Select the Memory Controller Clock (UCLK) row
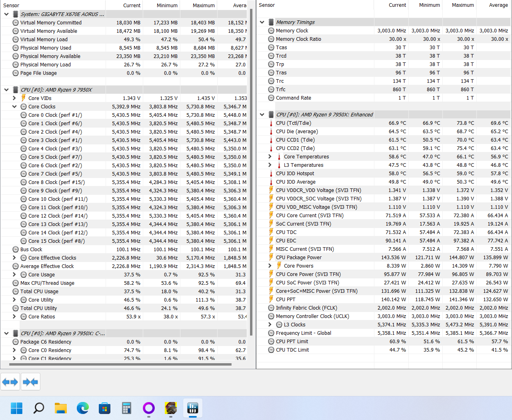Image resolution: width=512 pixels, height=420 pixels. [384, 316]
